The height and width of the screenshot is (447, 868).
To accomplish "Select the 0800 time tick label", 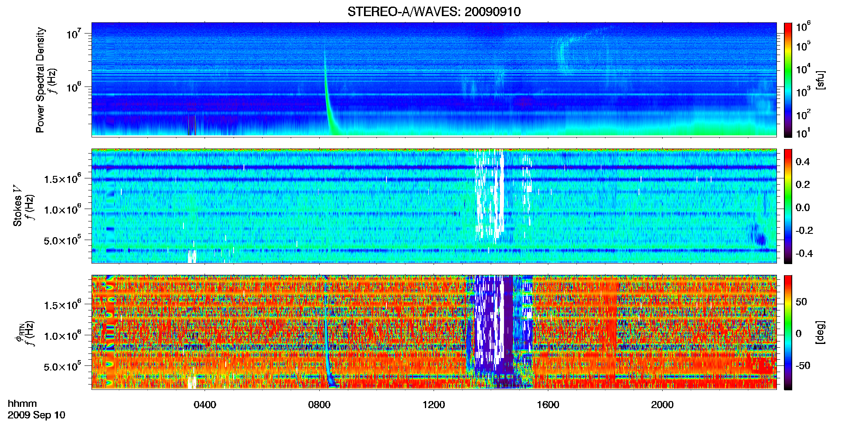I will (x=319, y=404).
